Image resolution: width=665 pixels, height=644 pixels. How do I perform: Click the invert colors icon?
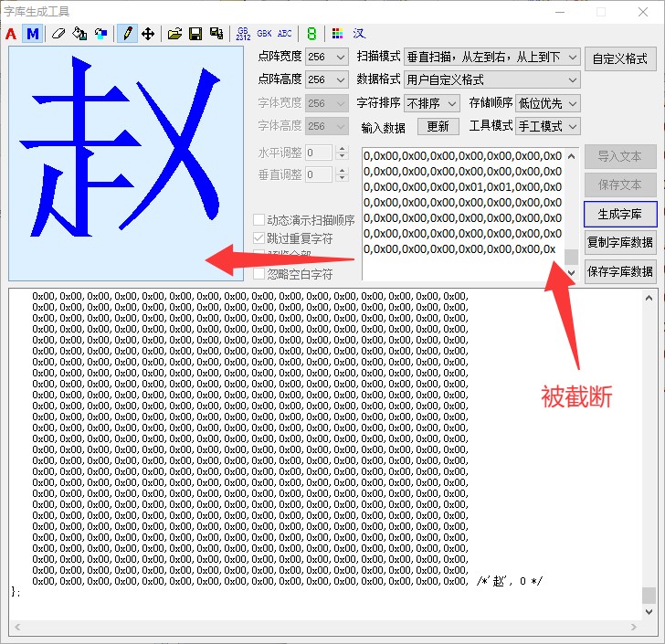pos(100,34)
